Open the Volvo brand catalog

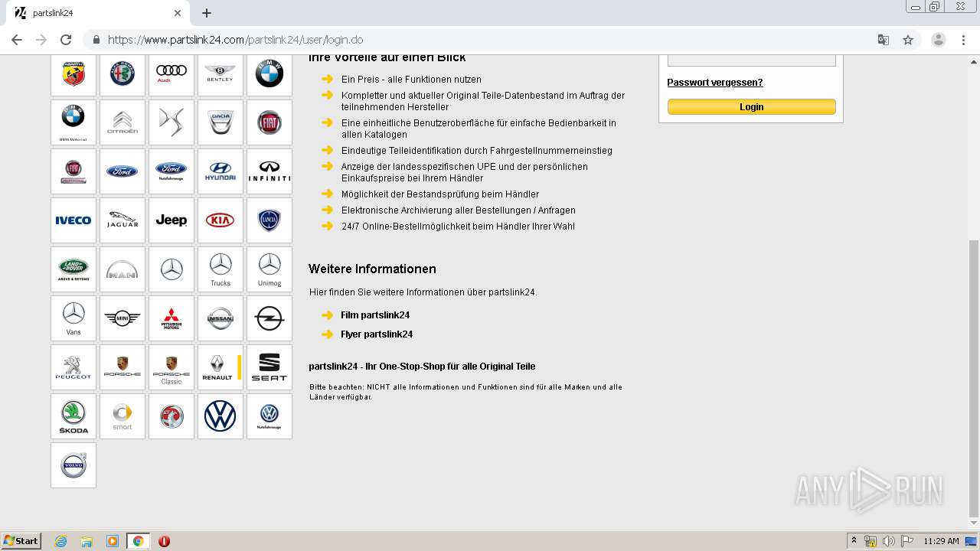pos(73,465)
